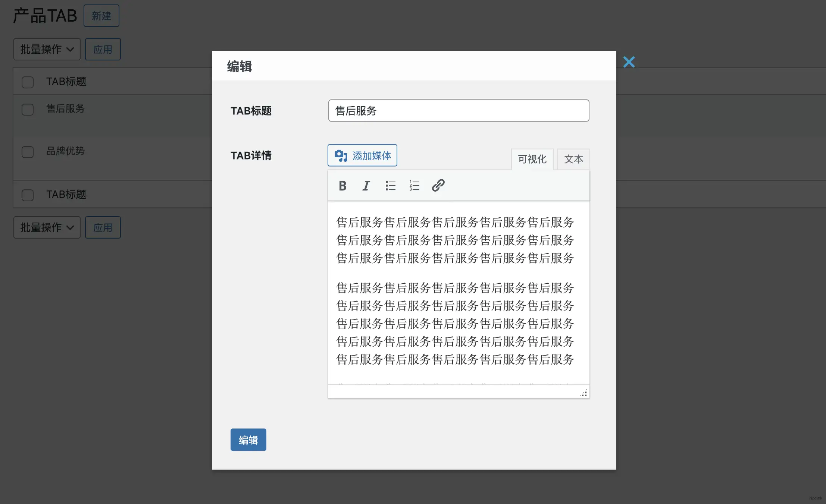Insert a numbered list
This screenshot has width=826, height=504.
pyautogui.click(x=414, y=185)
